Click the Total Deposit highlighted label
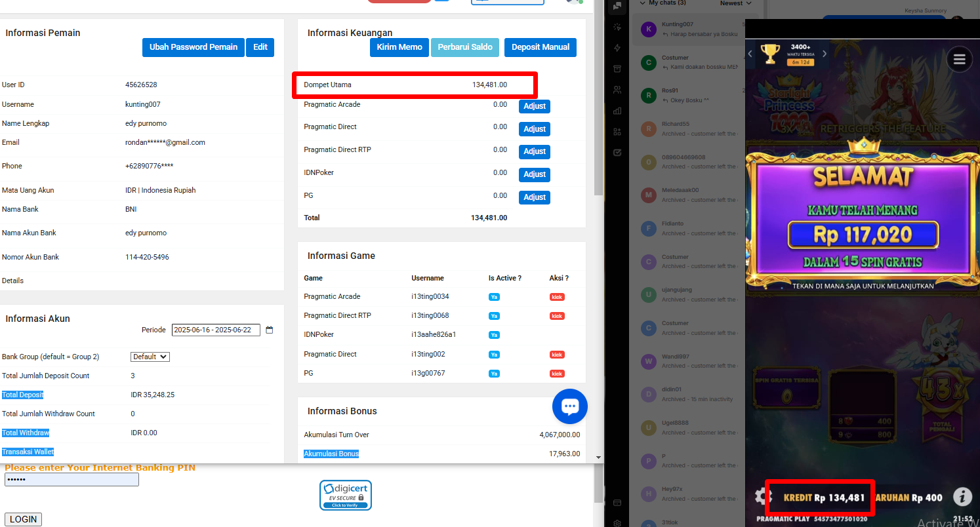This screenshot has height=527, width=980. (23, 395)
